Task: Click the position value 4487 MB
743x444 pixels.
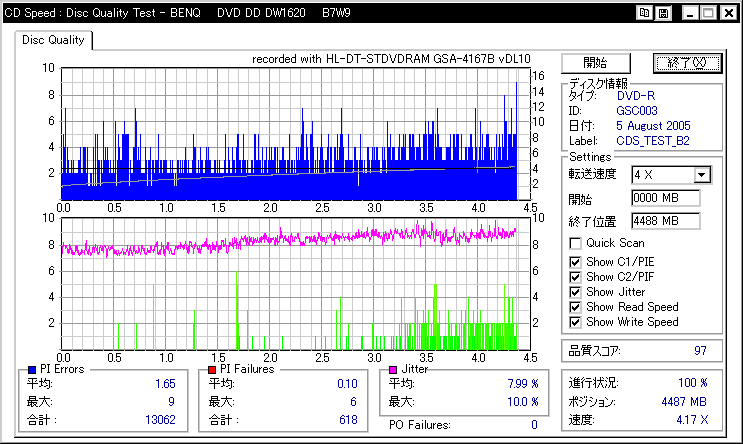Action: tap(684, 402)
